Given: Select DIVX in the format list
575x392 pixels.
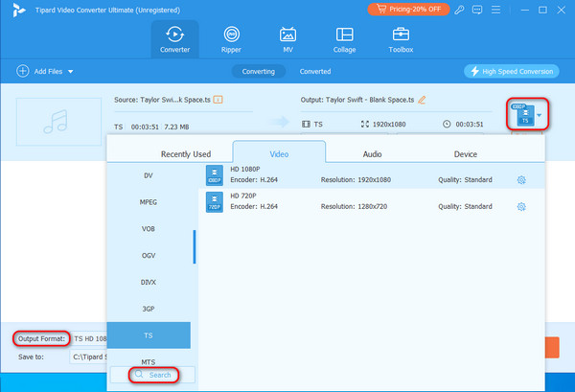Looking at the screenshot, I should (x=149, y=282).
